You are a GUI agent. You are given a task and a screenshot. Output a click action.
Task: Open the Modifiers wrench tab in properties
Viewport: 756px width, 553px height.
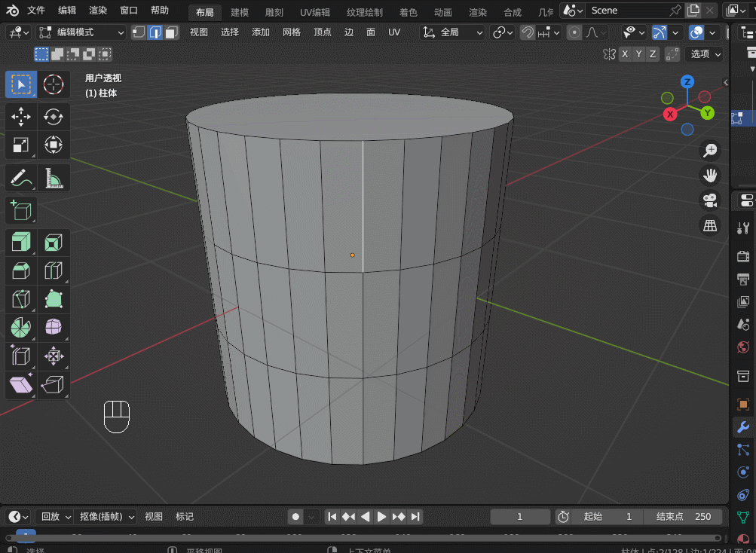(x=743, y=427)
